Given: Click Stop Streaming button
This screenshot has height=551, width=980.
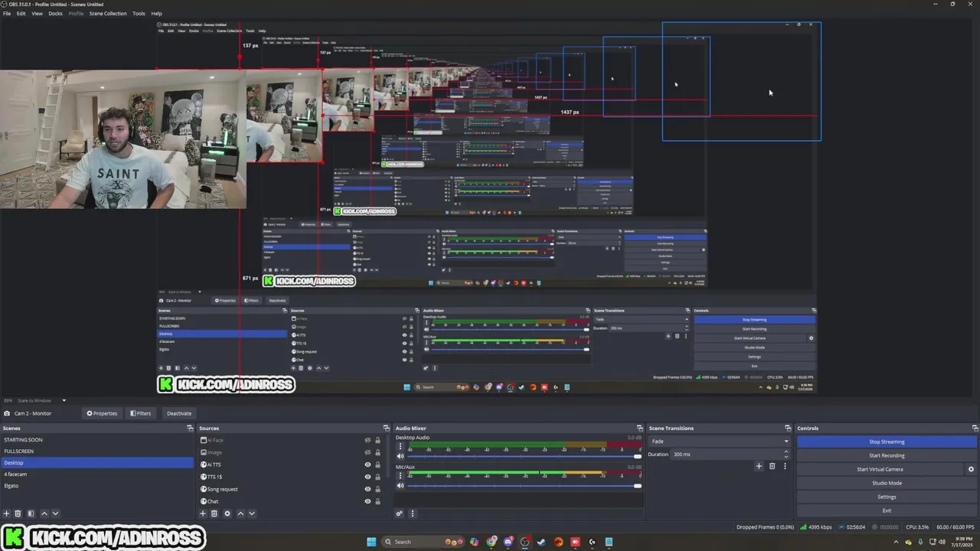Looking at the screenshot, I should point(887,442).
